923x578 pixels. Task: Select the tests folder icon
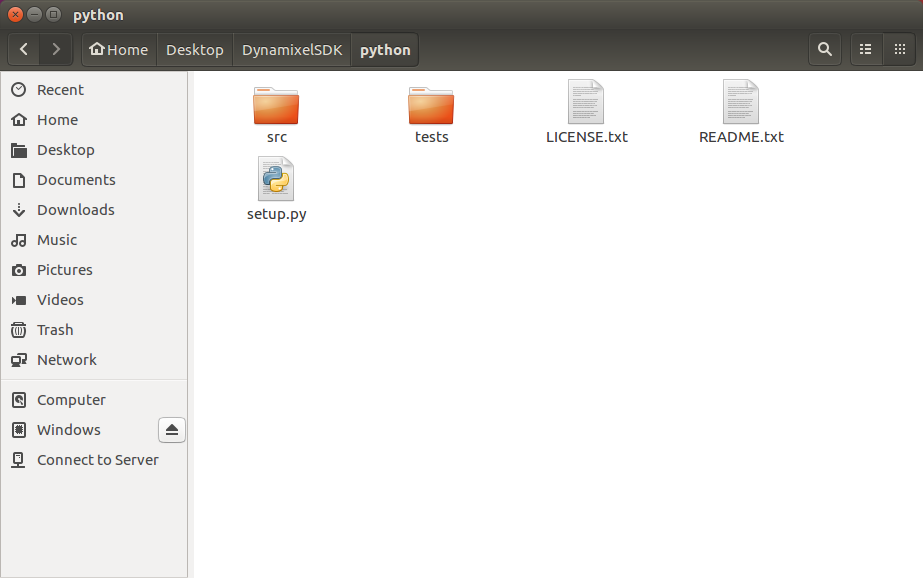click(x=431, y=105)
